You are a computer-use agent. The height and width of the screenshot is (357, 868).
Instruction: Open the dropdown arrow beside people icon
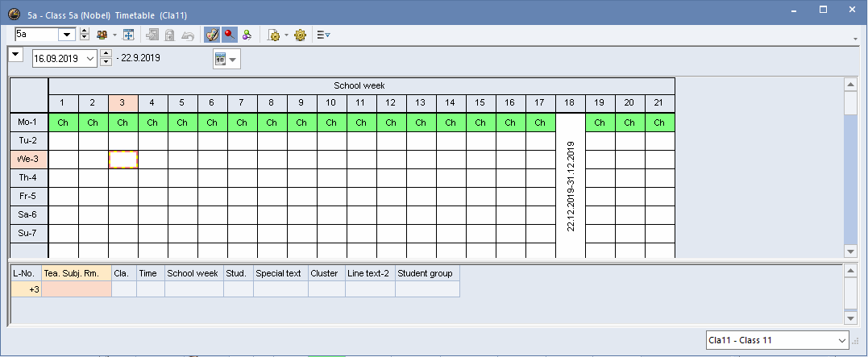click(114, 35)
